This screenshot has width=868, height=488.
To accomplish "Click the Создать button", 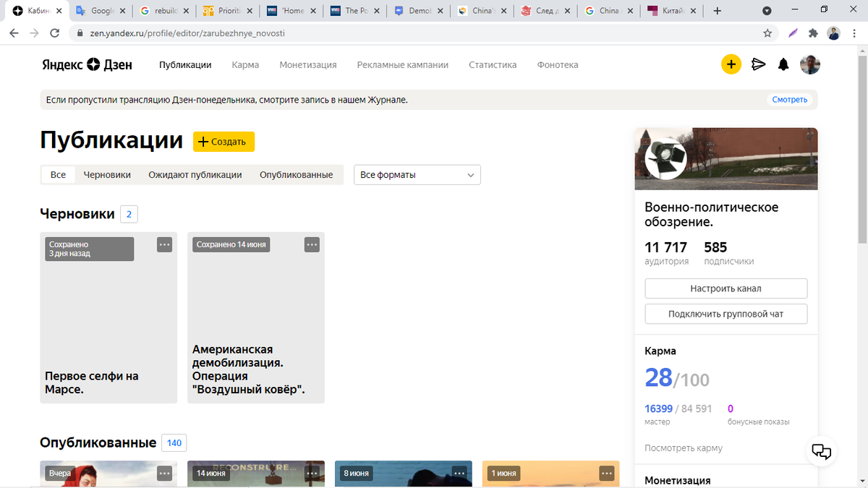I will [x=224, y=142].
